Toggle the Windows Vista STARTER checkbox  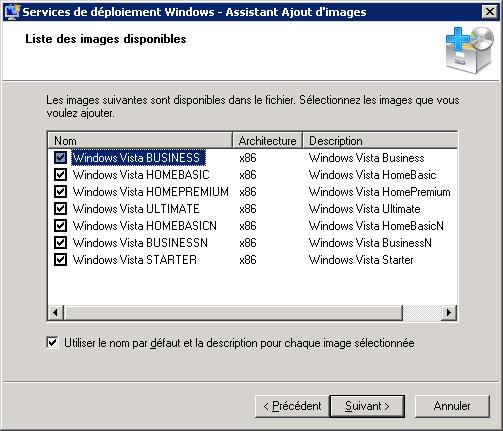coord(60,260)
